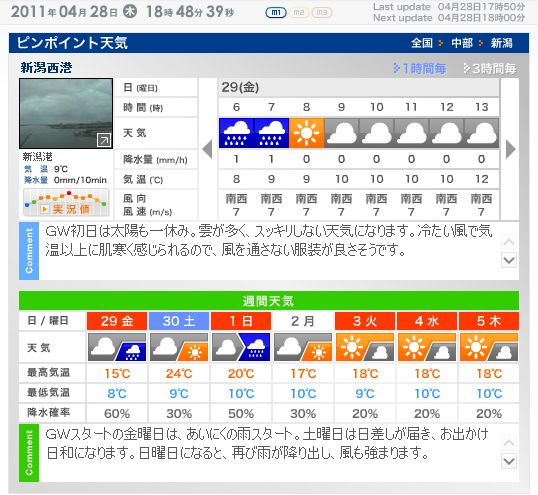The height and width of the screenshot is (495, 538).
Task: Select the 4 水 weekly column header
Action: tap(427, 321)
